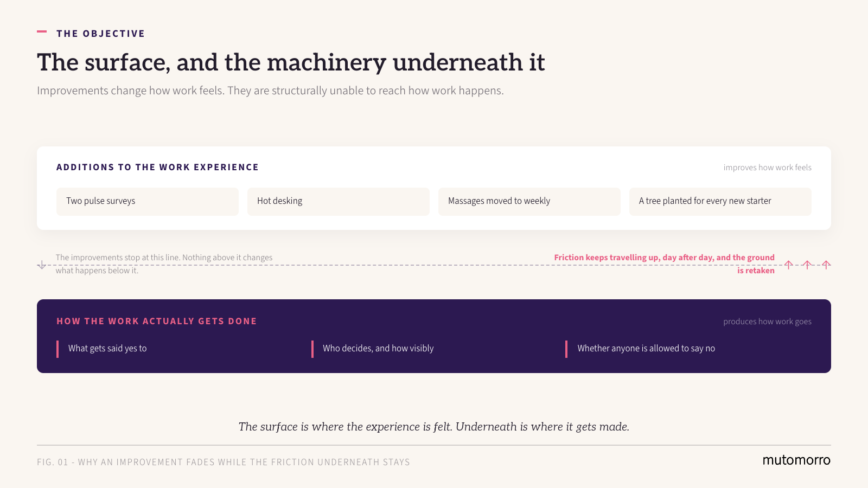868x488 pixels.
Task: Click the headline 'The surface, and the machinery underneath it'
Action: (291, 62)
